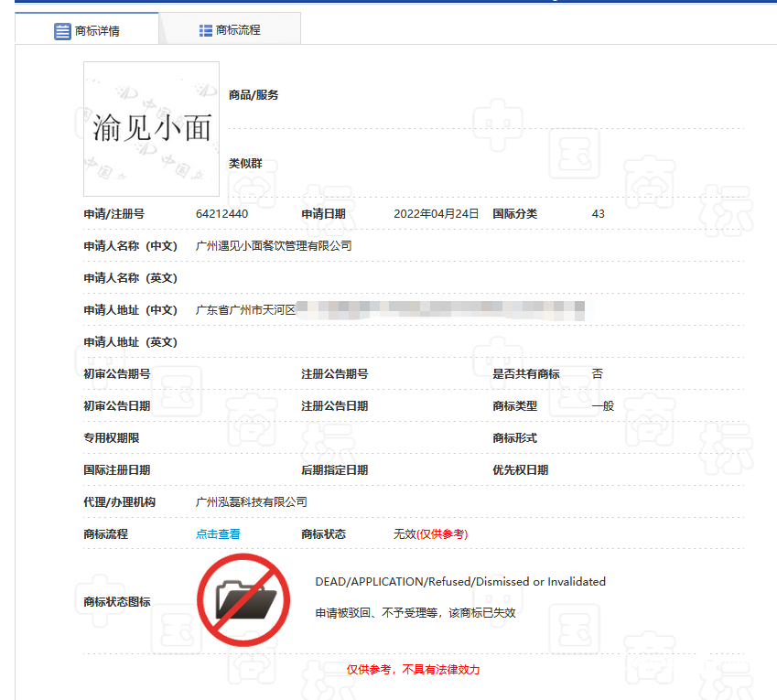Click the 点击查看 trademark process link

pos(218,534)
